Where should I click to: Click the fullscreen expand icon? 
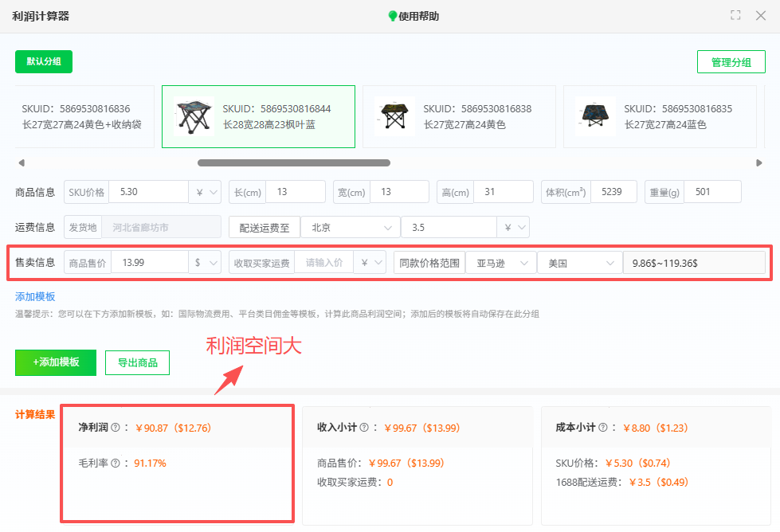coord(735,15)
